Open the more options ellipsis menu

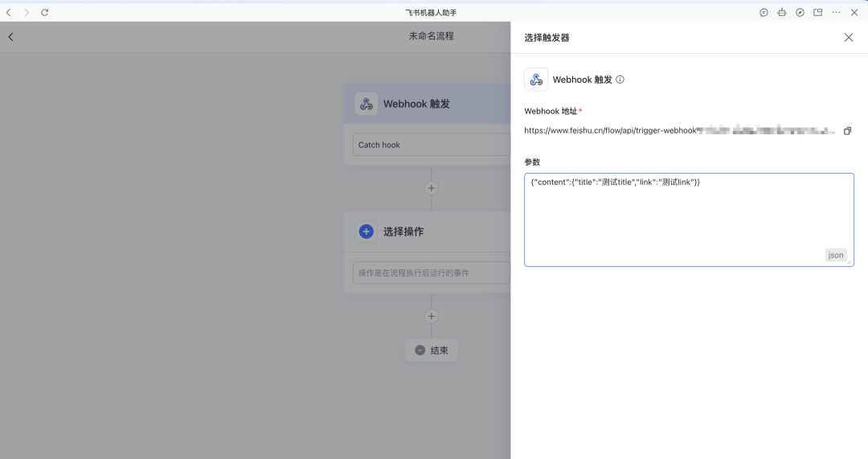click(x=836, y=12)
